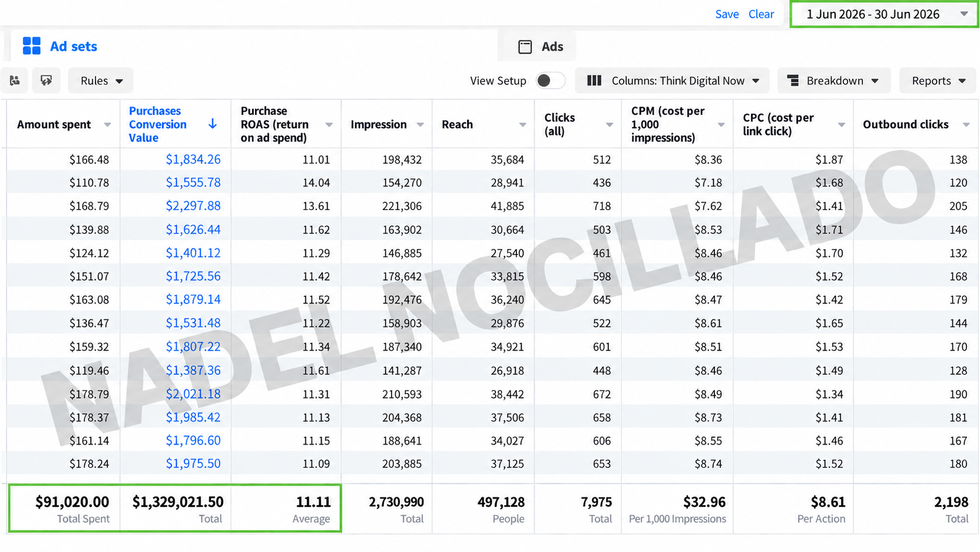980x552 pixels.
Task: Open the Outbound clicks column options arrow
Action: [x=966, y=124]
